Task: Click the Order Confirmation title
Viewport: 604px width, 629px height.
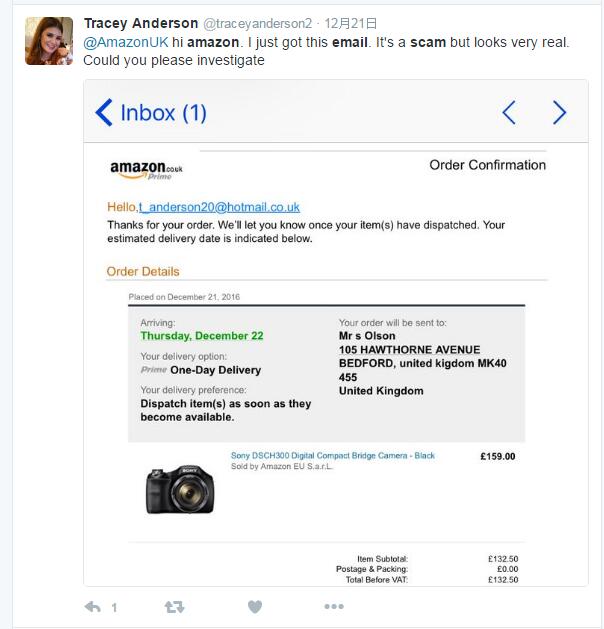Action: [487, 165]
